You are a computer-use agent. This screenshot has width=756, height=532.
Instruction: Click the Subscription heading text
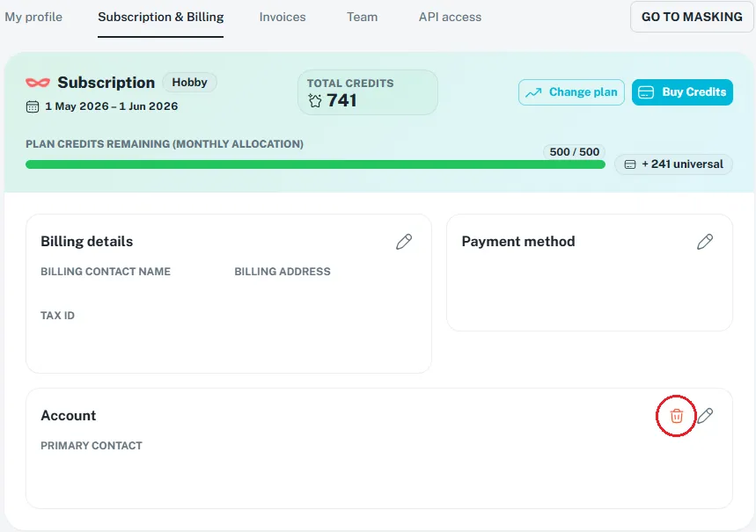coord(106,83)
